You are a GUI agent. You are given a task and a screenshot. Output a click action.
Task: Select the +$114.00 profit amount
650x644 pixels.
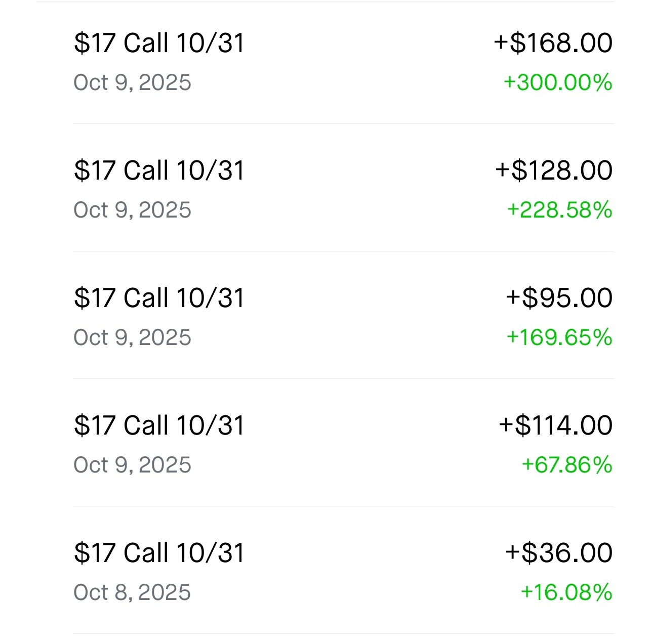pos(555,425)
